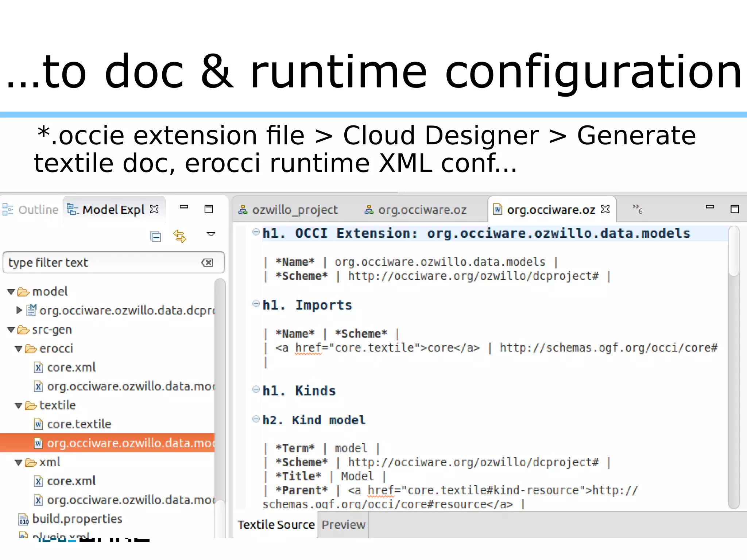The image size is (747, 560).
Task: Collapse the xml folder
Action: pos(19,462)
